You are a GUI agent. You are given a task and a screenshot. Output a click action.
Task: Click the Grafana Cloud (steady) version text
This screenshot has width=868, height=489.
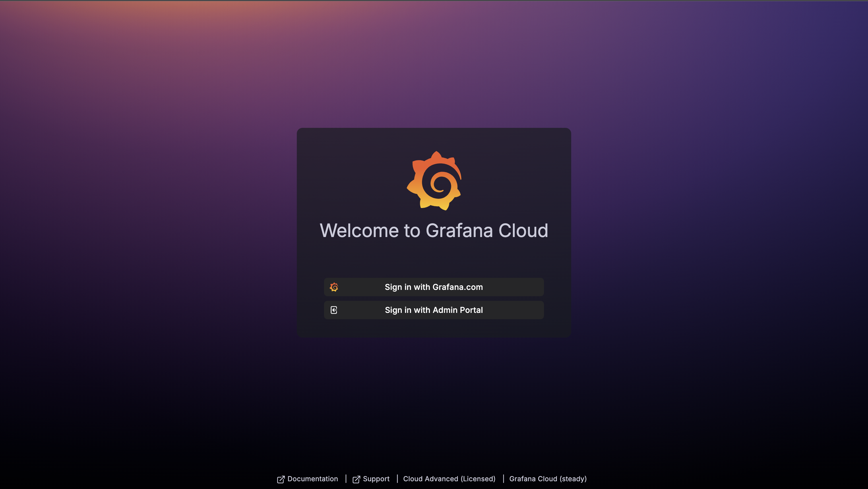tap(548, 479)
